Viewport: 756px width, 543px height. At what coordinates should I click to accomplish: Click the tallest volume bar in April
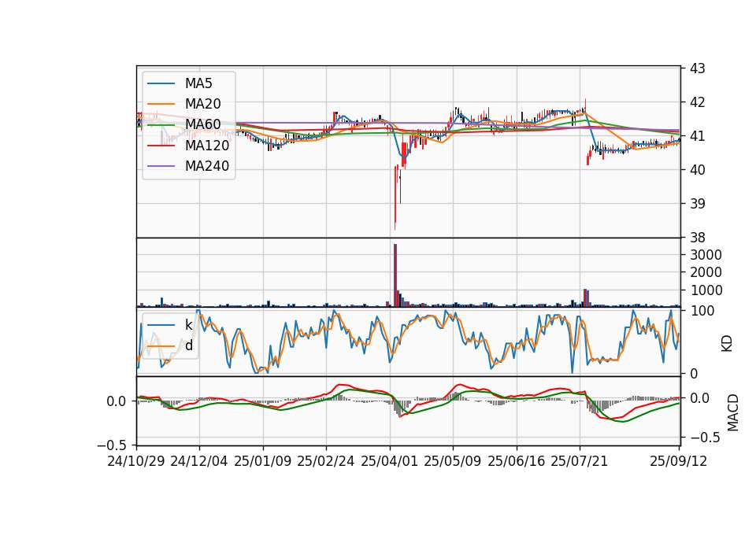395,275
